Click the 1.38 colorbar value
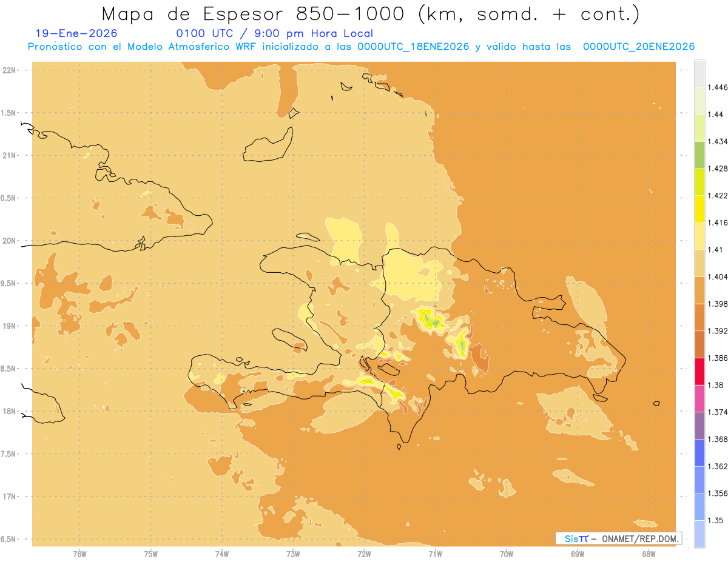This screenshot has height=562, width=728. pyautogui.click(x=716, y=385)
